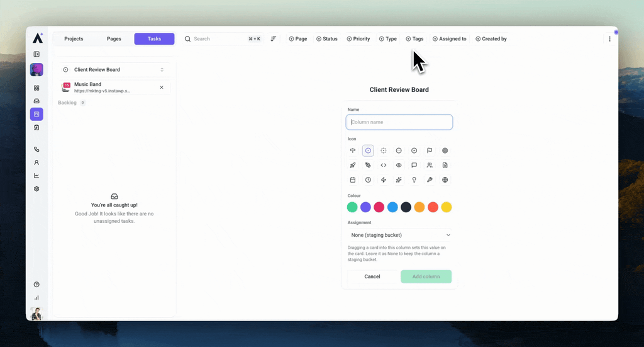Open the inbox icon in left sidebar
Screen dimensions: 644x347
[x=36, y=101]
